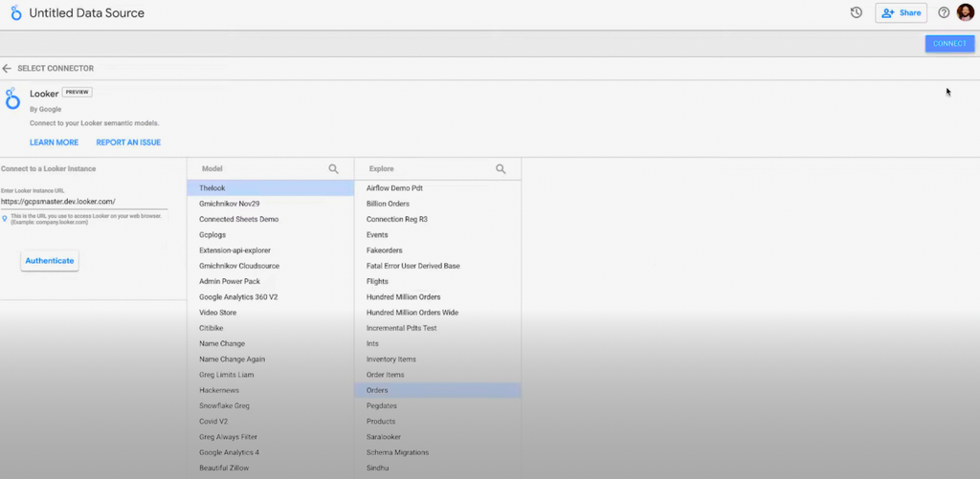
Task: Select the Google Analytics 4 model
Action: [270, 452]
